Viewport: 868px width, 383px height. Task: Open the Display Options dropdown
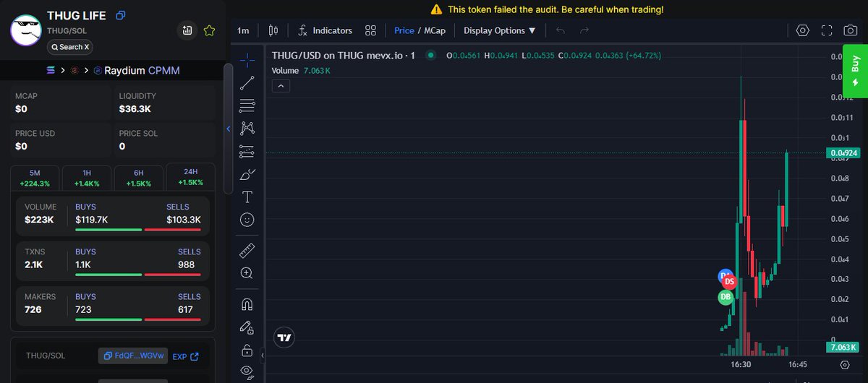point(500,30)
